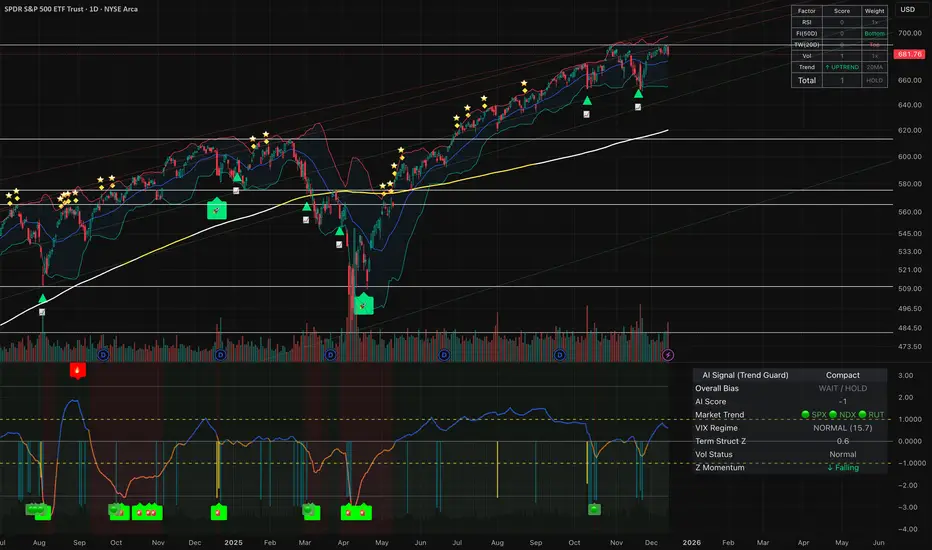Click the green rocket label in December 2024
Image resolution: width=932 pixels, height=550 pixels.
click(216, 209)
